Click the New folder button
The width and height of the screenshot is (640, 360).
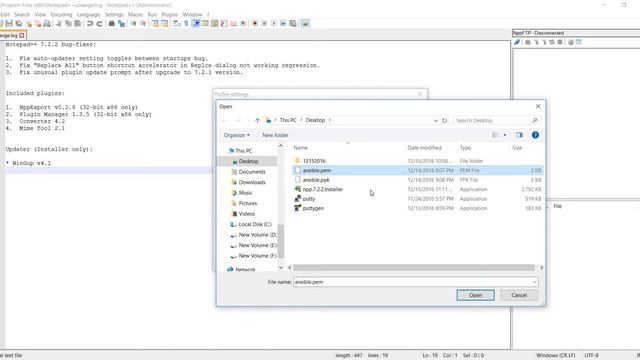click(x=275, y=135)
